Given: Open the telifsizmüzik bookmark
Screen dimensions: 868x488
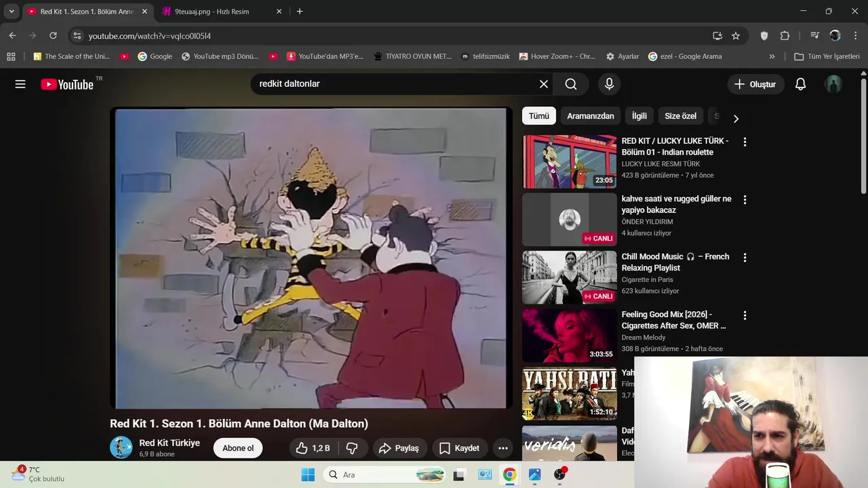Looking at the screenshot, I should point(485,56).
